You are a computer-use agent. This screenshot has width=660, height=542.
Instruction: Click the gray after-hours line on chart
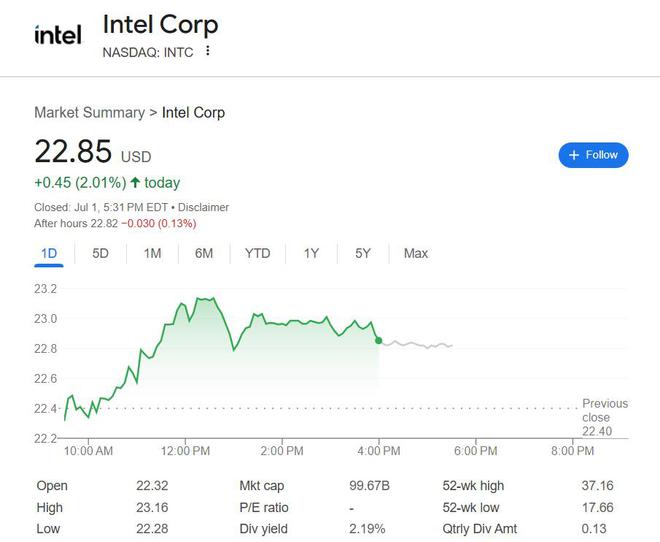[420, 345]
